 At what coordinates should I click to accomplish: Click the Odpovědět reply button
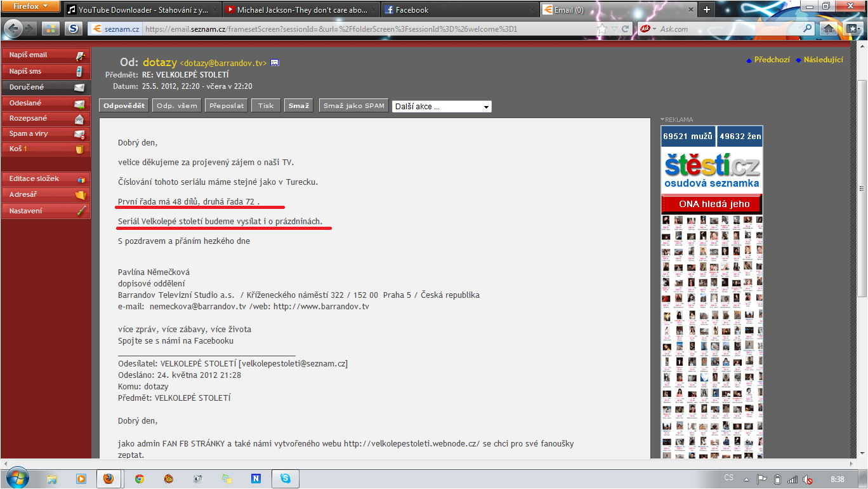coord(124,105)
